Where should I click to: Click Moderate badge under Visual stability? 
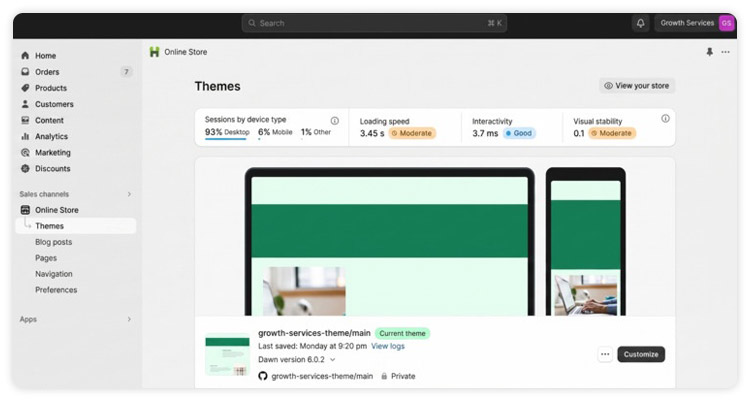612,133
